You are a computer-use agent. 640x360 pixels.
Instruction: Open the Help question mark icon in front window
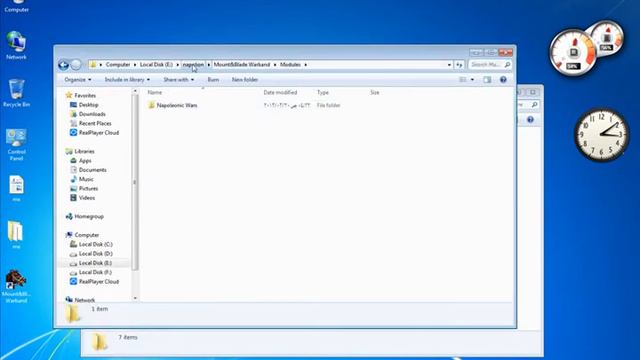click(x=503, y=80)
